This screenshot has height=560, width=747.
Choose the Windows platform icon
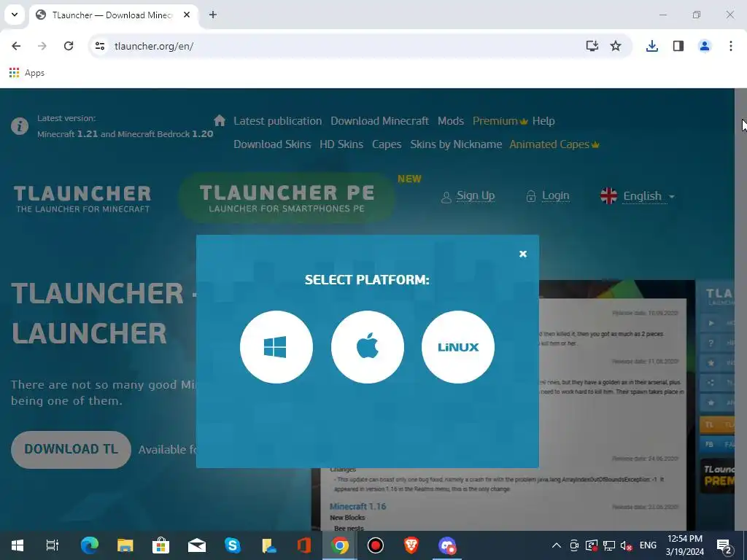(x=276, y=346)
